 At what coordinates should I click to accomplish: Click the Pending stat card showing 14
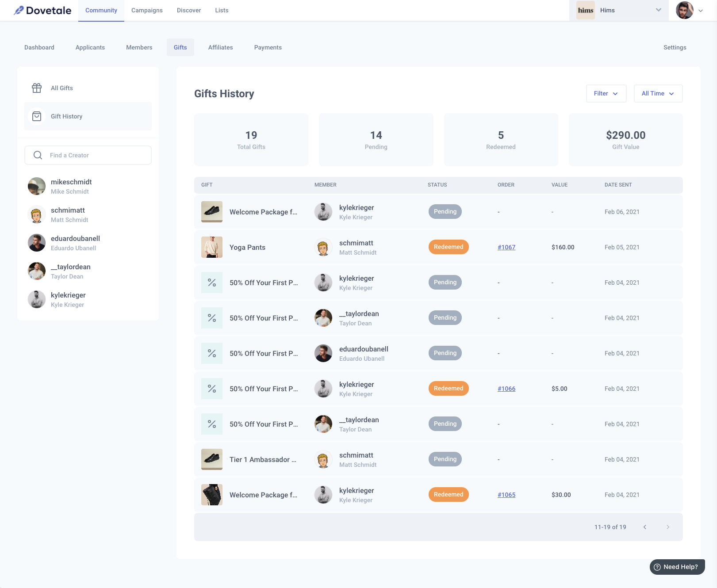[376, 140]
